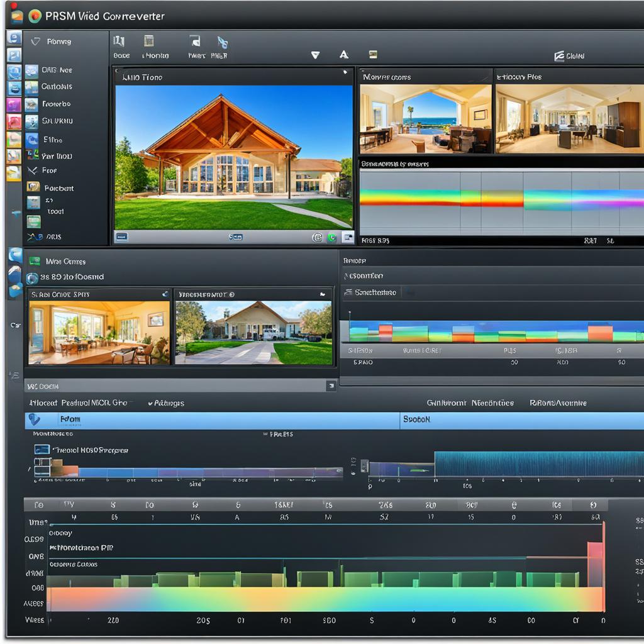Select the house driveway thumbnail
Screen dimensions: 644x644
click(x=254, y=333)
